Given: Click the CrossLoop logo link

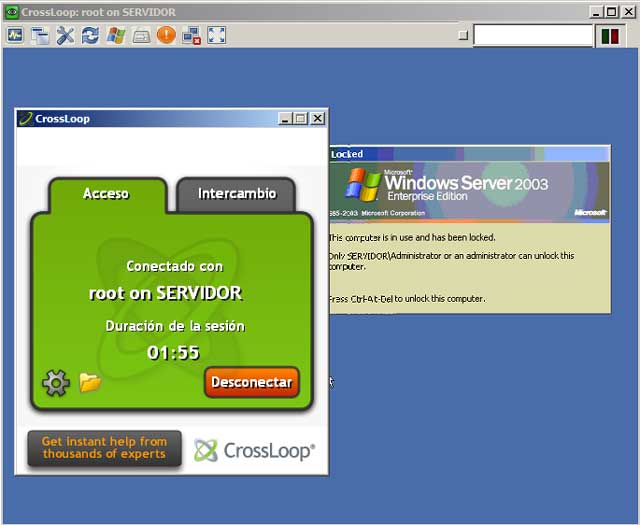Looking at the screenshot, I should click(x=254, y=451).
